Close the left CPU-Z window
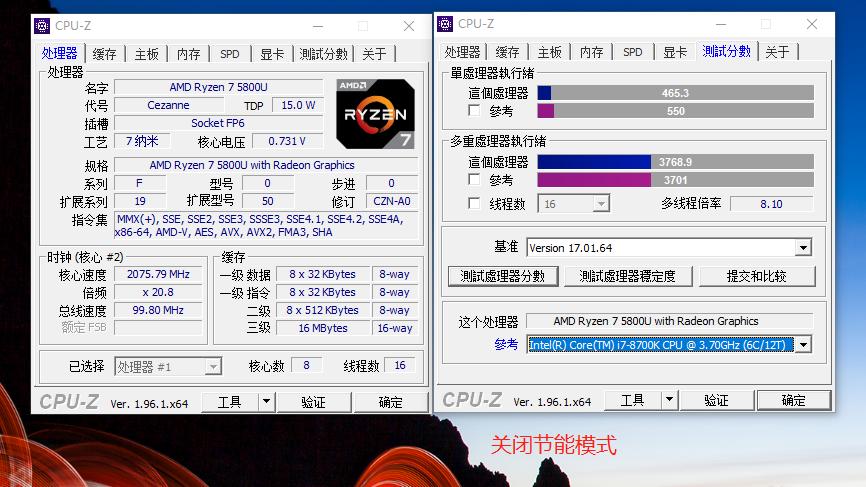The width and height of the screenshot is (866, 487). point(409,26)
